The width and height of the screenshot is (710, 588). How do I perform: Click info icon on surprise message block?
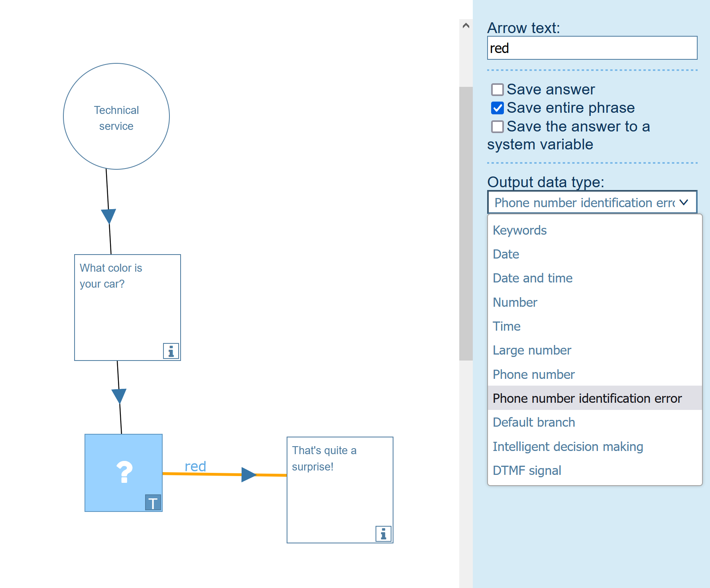(x=383, y=533)
